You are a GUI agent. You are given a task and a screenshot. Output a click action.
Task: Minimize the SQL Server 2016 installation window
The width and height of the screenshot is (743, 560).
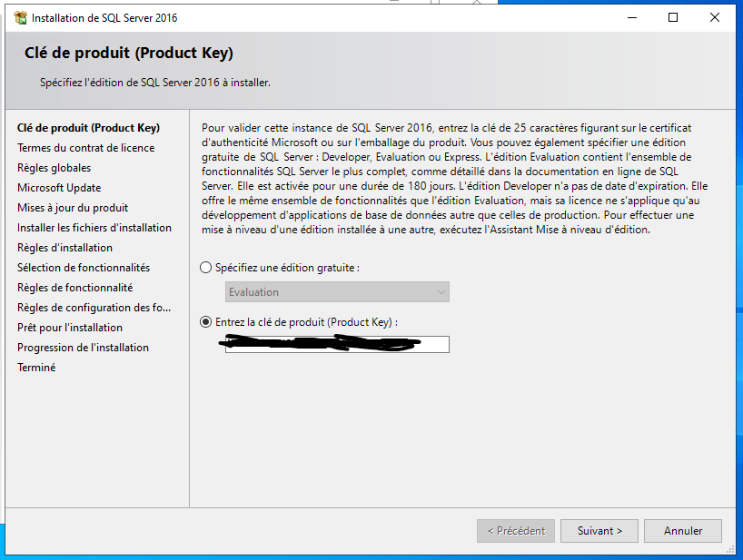pyautogui.click(x=631, y=18)
